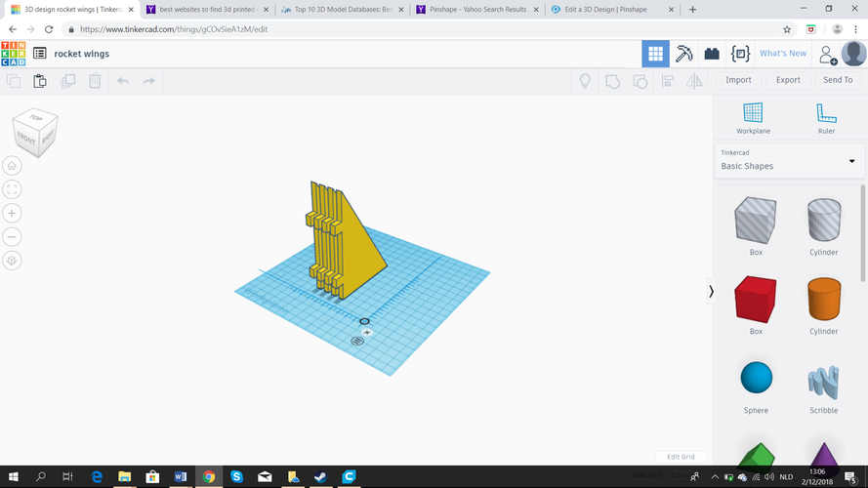868x488 pixels.
Task: Toggle orthographic perspective view button
Action: click(x=12, y=261)
